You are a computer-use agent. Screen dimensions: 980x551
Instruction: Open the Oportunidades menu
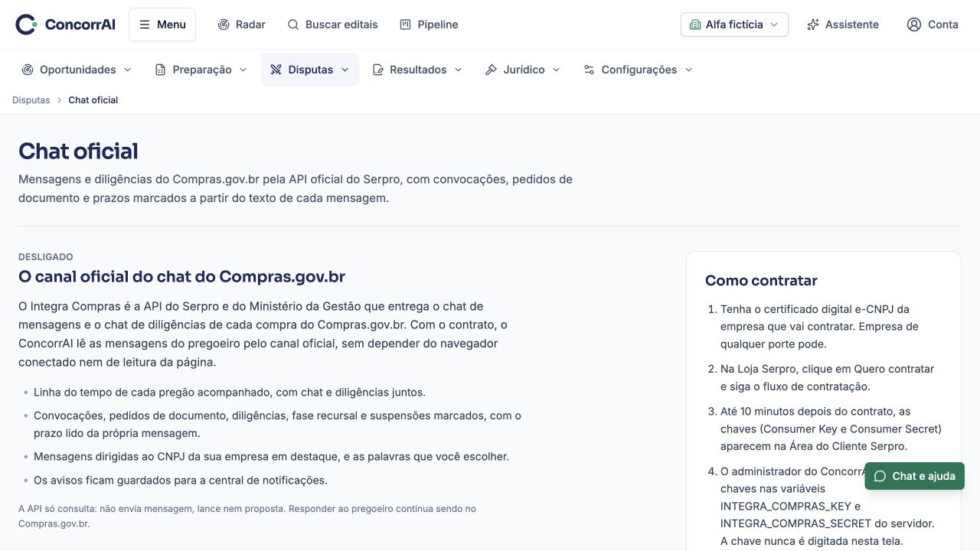pos(77,70)
